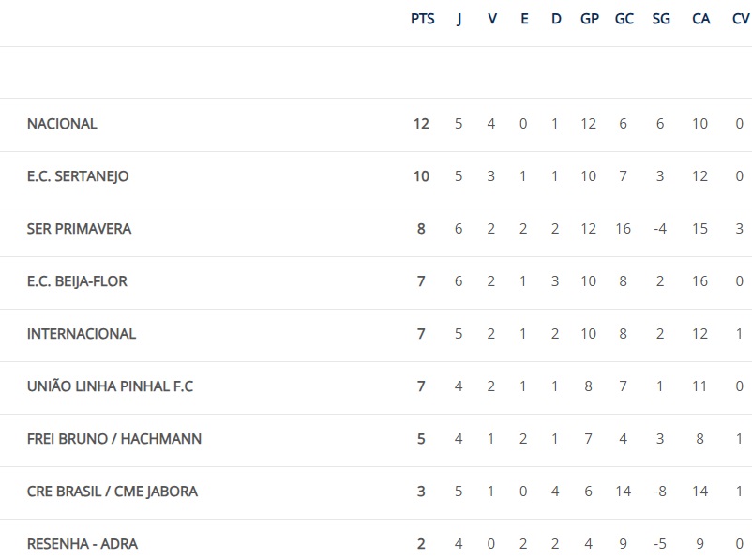Select CRE BRASIL / CME JABORA row
Image resolution: width=752 pixels, height=560 pixels.
click(376, 492)
